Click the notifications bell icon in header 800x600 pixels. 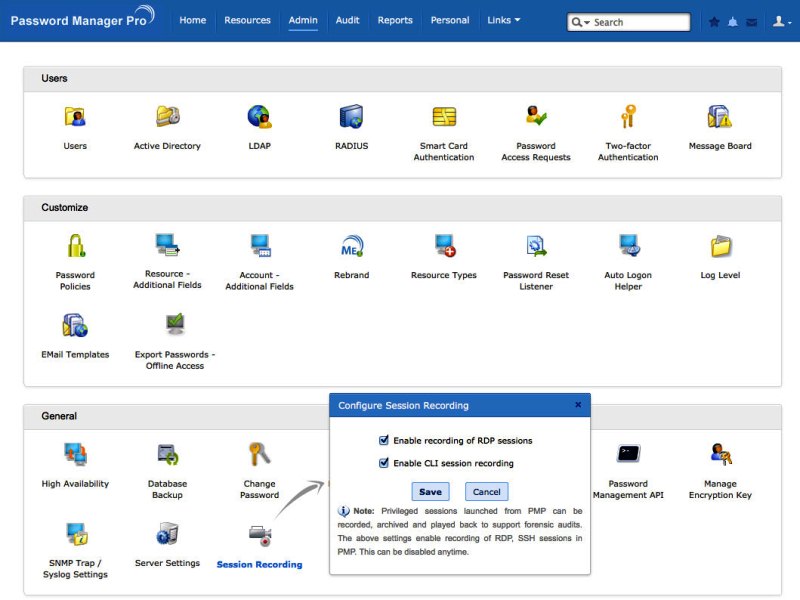pyautogui.click(x=733, y=22)
